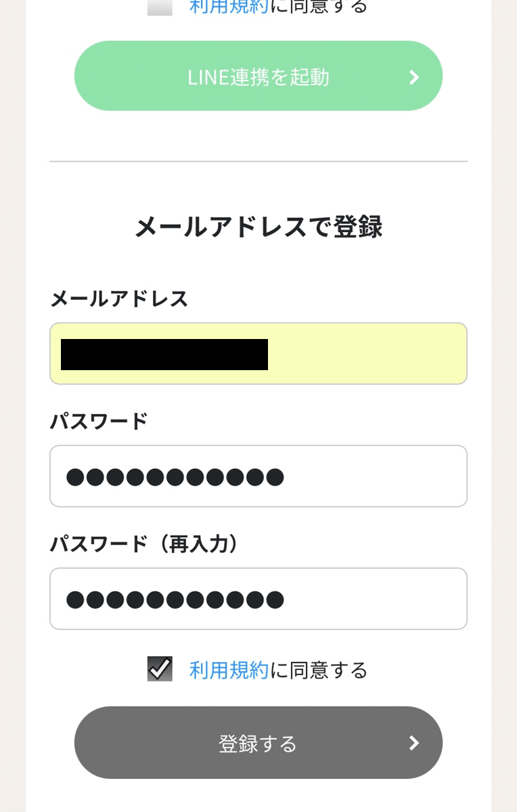Click the パスワード label text
The height and width of the screenshot is (812, 517).
[x=99, y=421]
